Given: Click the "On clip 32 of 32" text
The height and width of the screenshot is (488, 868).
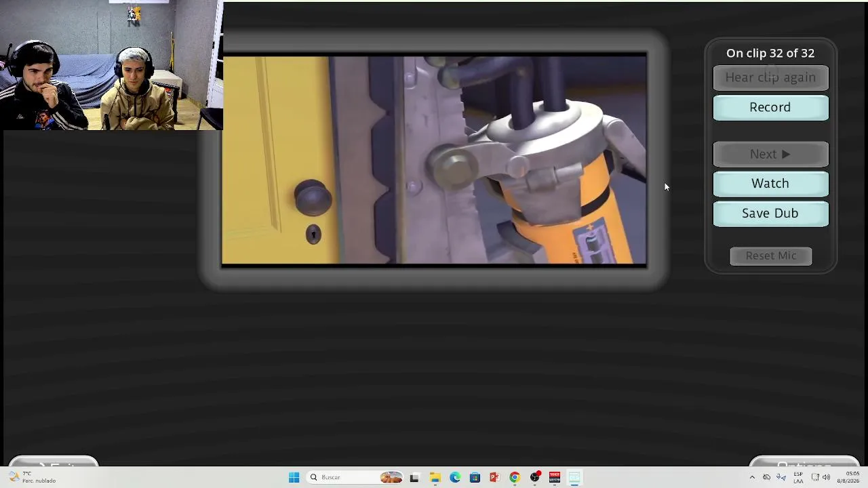Looking at the screenshot, I should pos(770,53).
